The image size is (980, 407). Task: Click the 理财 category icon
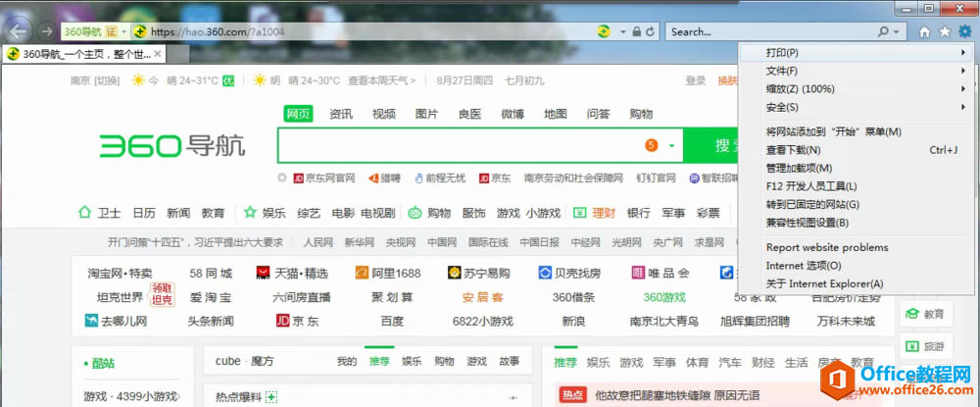(580, 213)
